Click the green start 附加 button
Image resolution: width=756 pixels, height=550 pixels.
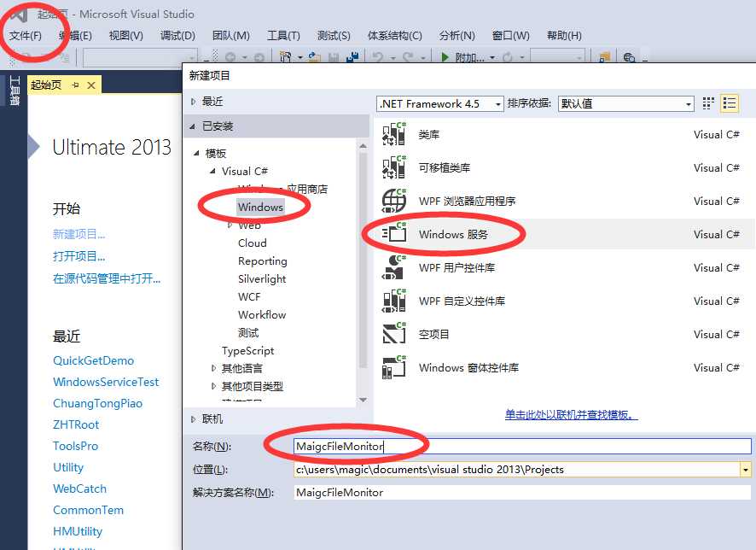pos(462,57)
